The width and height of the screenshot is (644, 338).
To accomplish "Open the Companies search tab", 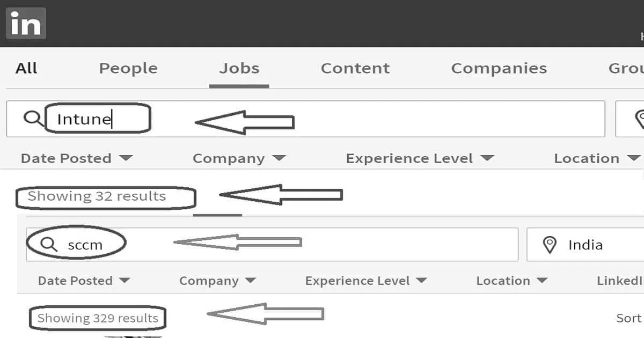I will [499, 68].
